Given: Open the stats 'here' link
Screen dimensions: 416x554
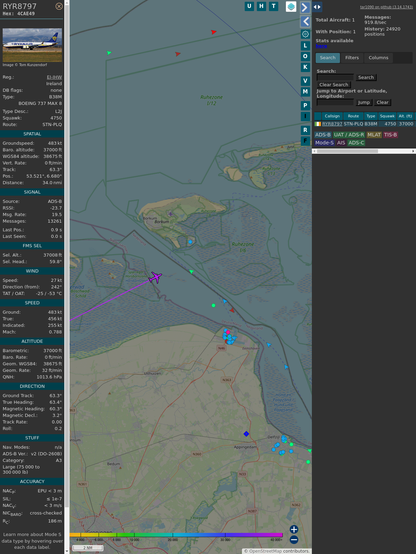Looking at the screenshot, I should [321, 46].
